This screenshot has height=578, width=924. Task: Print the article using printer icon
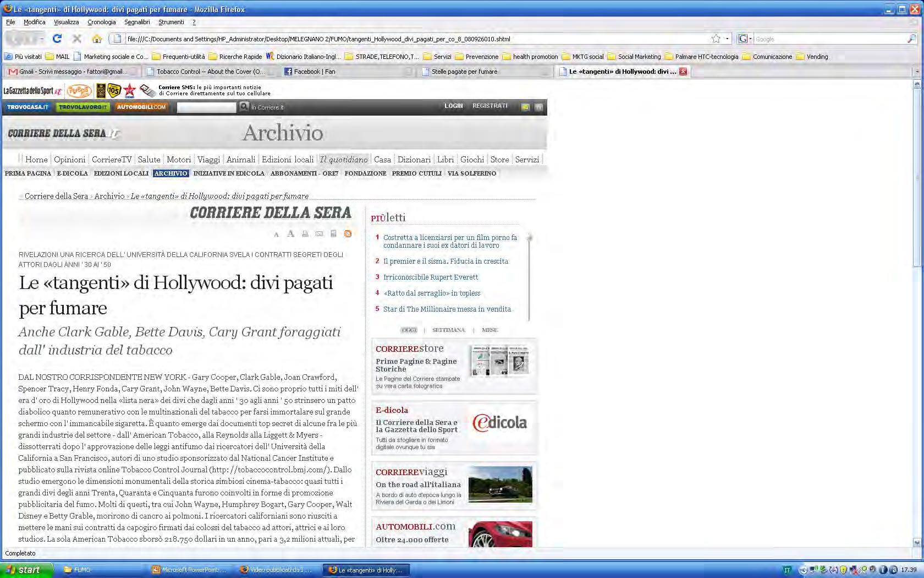pyautogui.click(x=305, y=234)
